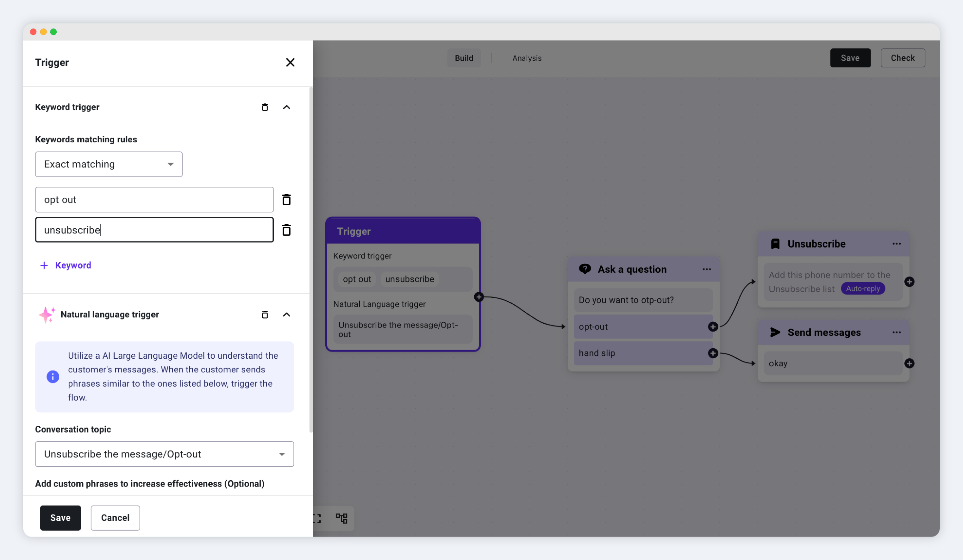The height and width of the screenshot is (560, 963).
Task: Collapse the Keyword trigger section
Action: click(286, 107)
